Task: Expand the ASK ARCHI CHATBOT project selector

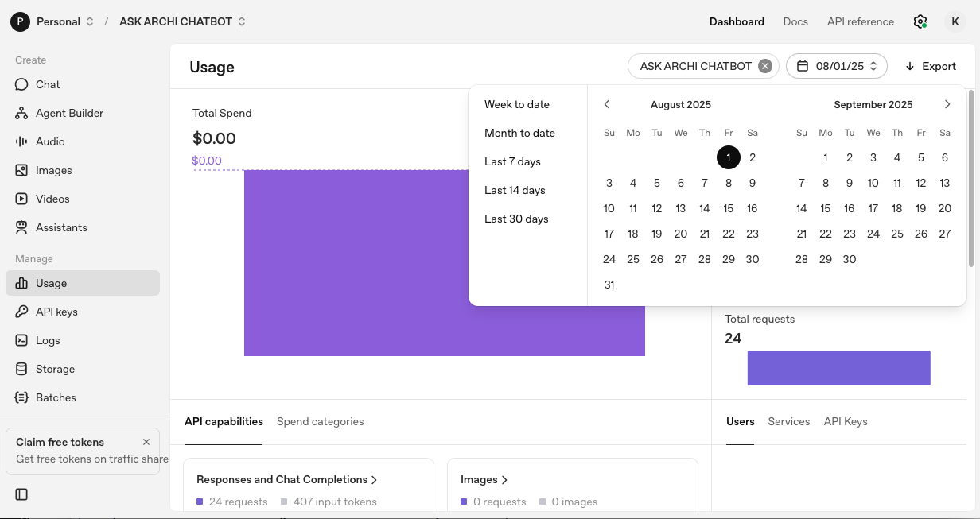Action: tap(182, 21)
